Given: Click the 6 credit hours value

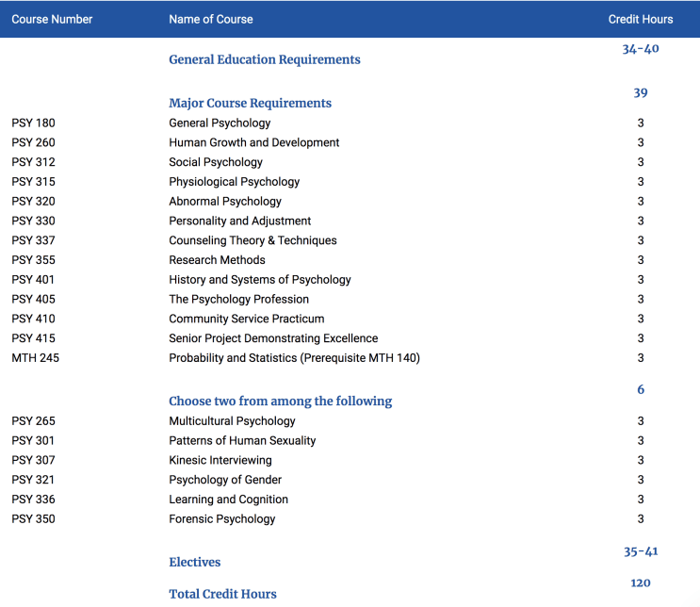Looking at the screenshot, I should (x=641, y=390).
